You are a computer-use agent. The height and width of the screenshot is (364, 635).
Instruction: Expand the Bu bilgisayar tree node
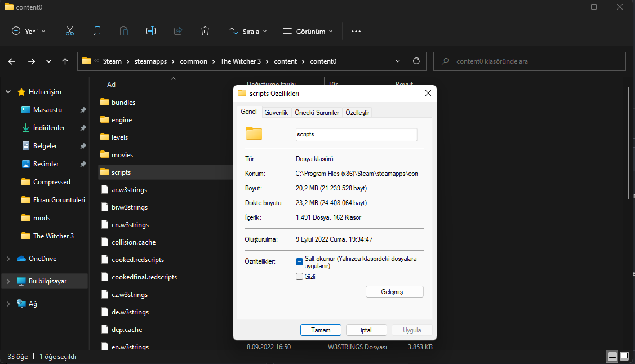[x=8, y=281]
